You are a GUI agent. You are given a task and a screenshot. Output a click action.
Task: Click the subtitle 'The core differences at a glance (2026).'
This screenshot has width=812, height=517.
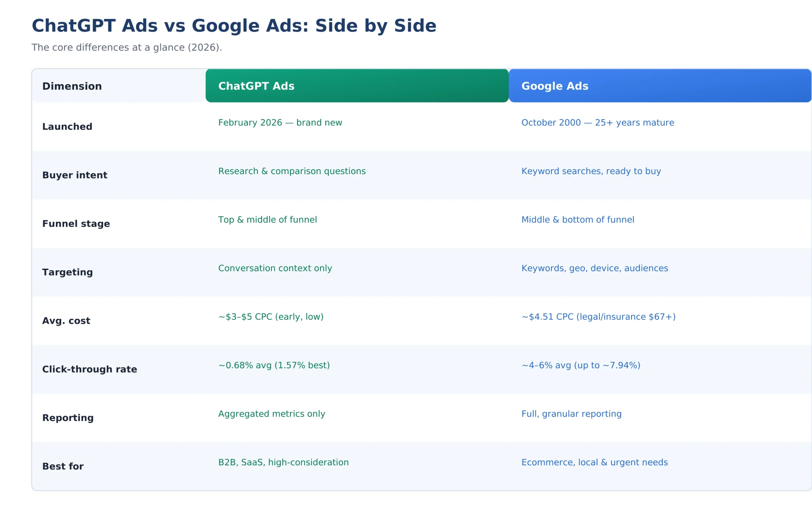tap(127, 48)
